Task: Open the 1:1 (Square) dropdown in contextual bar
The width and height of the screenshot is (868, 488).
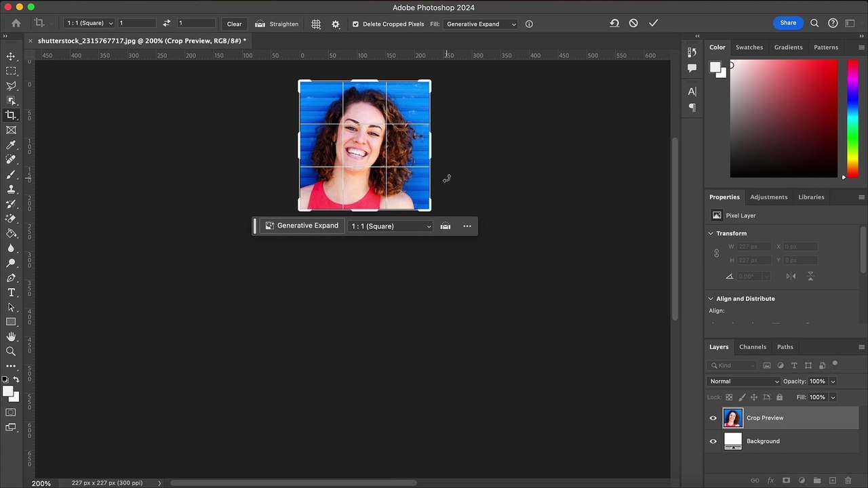Action: pos(391,226)
